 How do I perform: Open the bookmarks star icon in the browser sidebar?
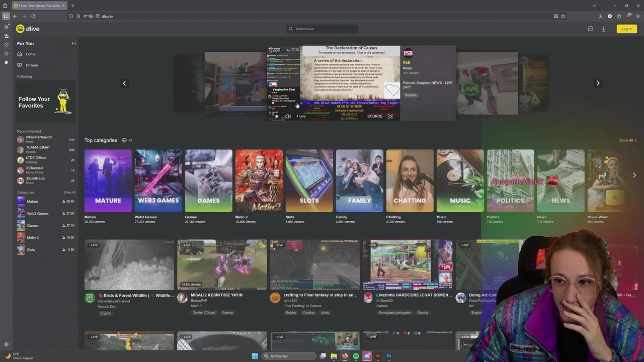tap(7, 53)
